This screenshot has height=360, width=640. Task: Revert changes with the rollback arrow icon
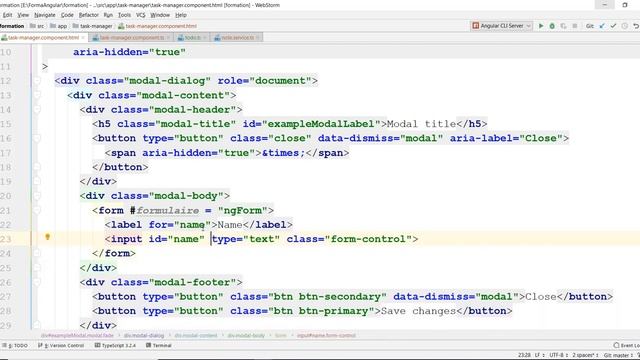(x=636, y=26)
